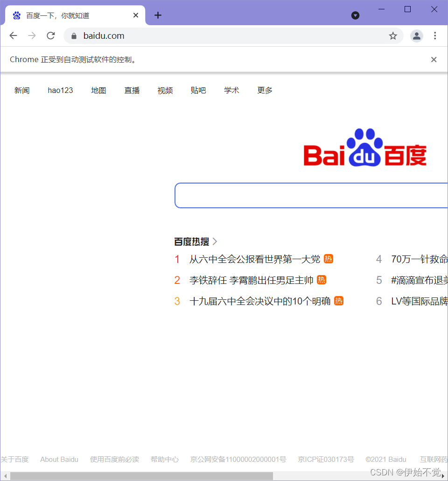Open the 学术 link

click(x=231, y=90)
